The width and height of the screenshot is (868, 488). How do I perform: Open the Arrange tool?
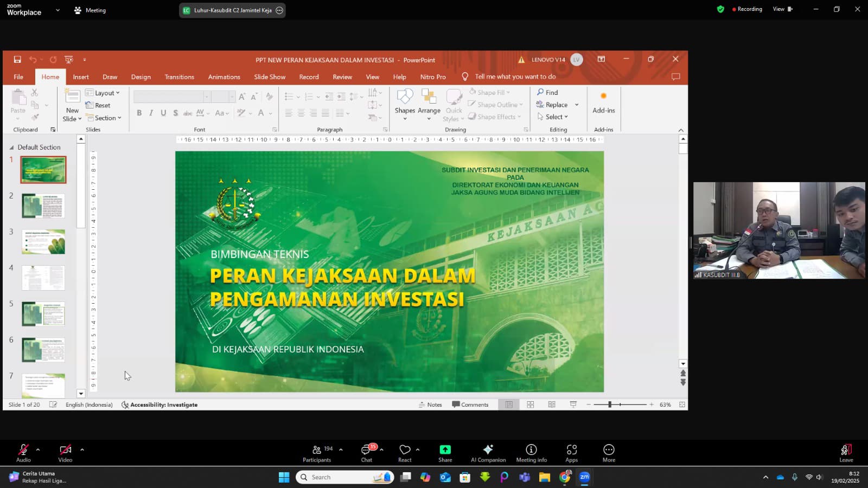click(x=429, y=104)
